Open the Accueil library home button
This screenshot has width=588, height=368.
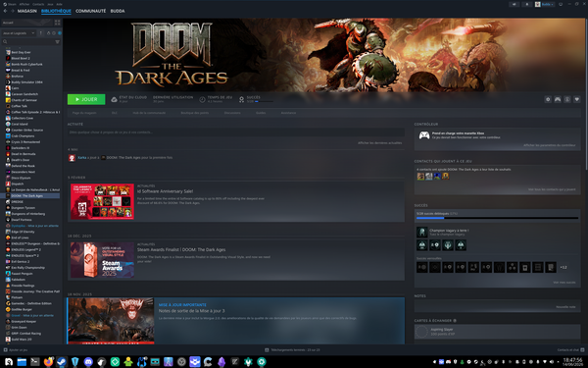(26, 23)
